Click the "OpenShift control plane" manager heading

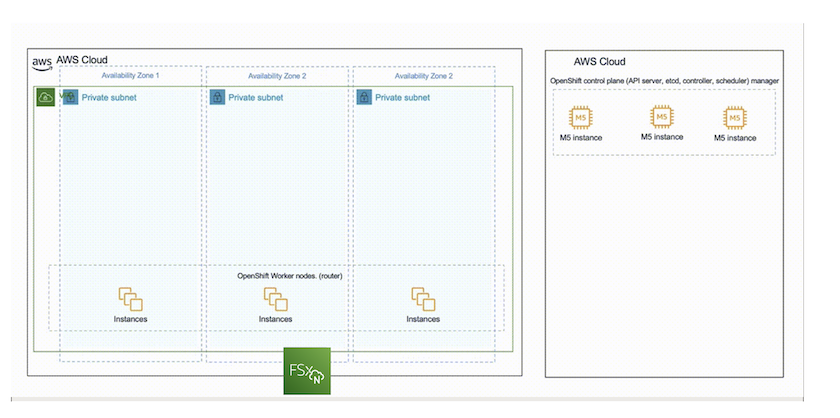pyautogui.click(x=665, y=80)
